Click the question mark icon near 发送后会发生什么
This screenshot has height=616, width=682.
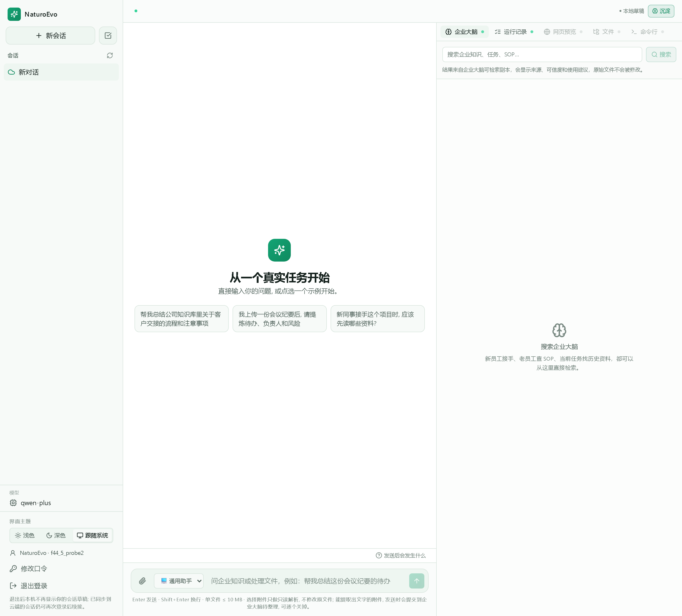[379, 555]
